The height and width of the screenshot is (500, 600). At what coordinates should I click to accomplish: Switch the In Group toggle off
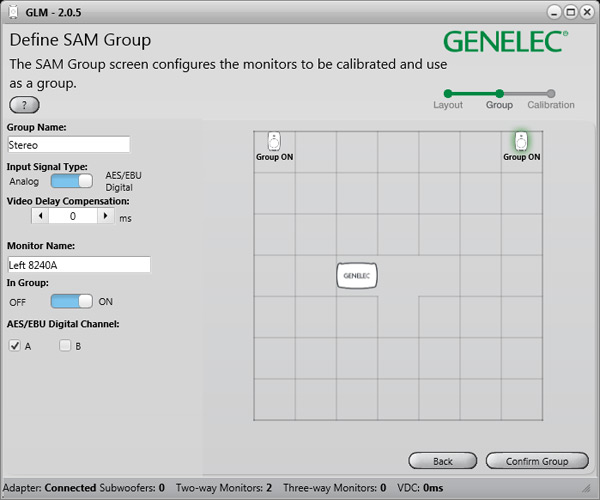click(71, 301)
